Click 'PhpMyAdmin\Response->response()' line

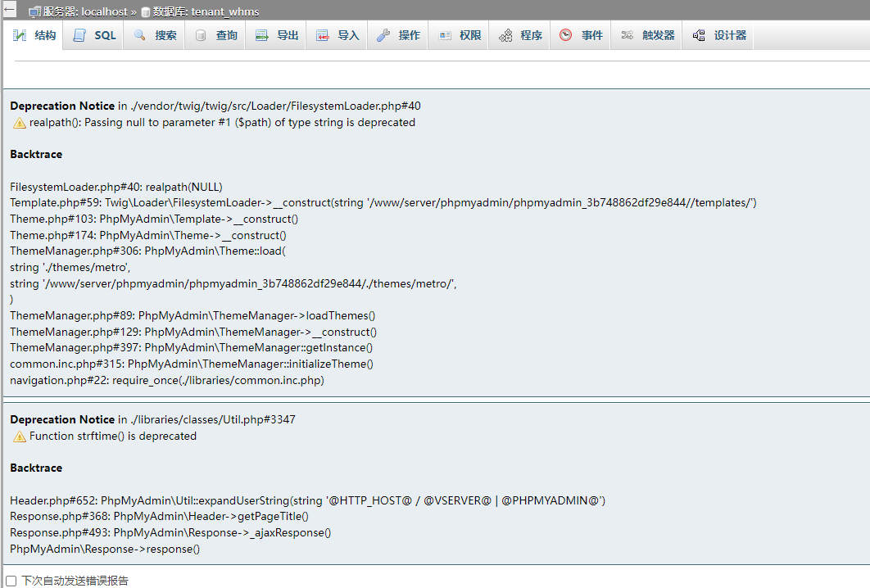pyautogui.click(x=105, y=549)
